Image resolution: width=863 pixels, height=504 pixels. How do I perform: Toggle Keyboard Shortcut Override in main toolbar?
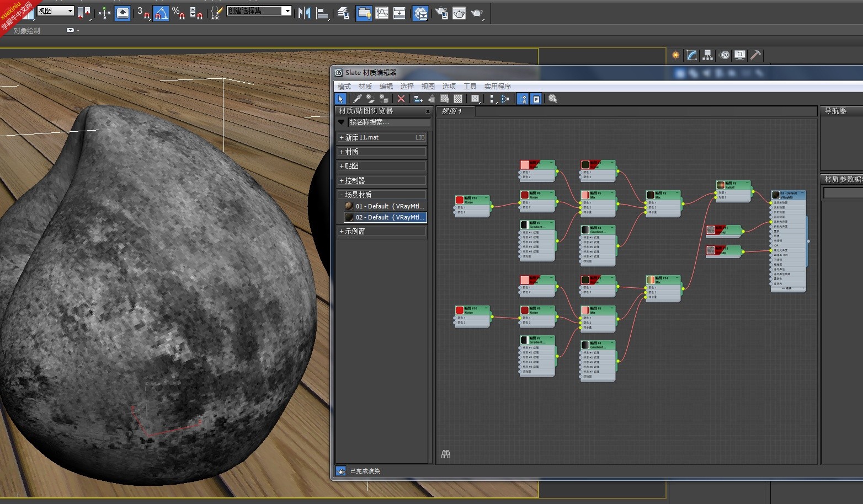[122, 13]
